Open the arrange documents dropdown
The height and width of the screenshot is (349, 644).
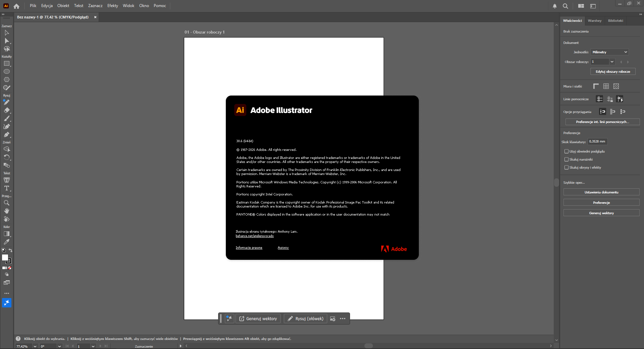581,6
